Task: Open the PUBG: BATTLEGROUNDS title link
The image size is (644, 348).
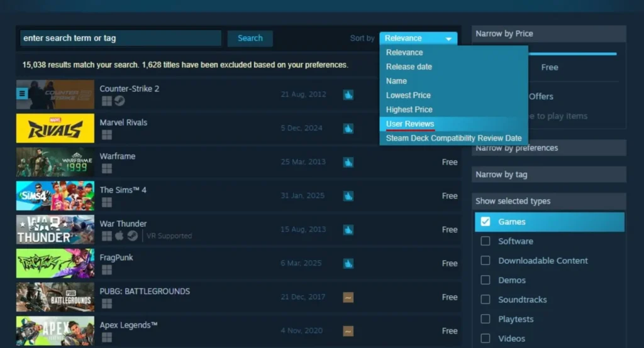Action: (x=145, y=291)
